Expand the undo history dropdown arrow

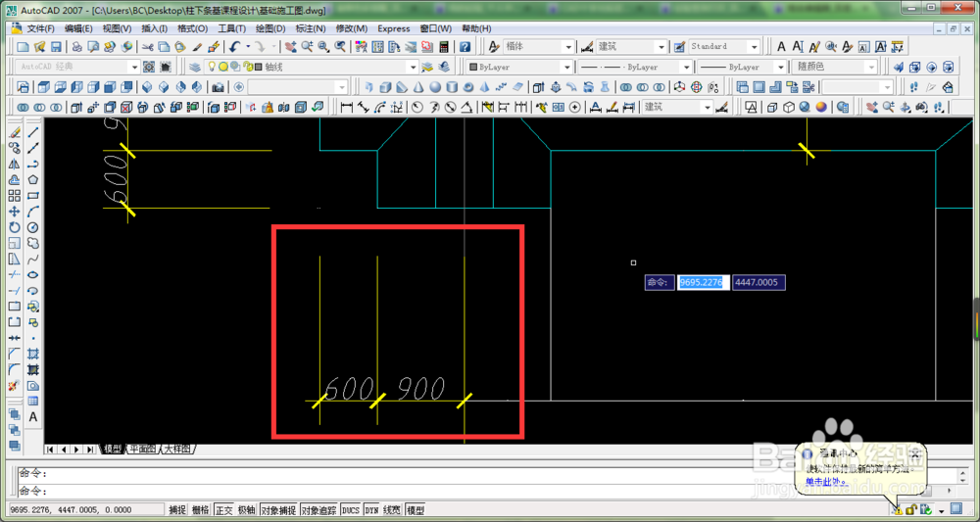(248, 47)
